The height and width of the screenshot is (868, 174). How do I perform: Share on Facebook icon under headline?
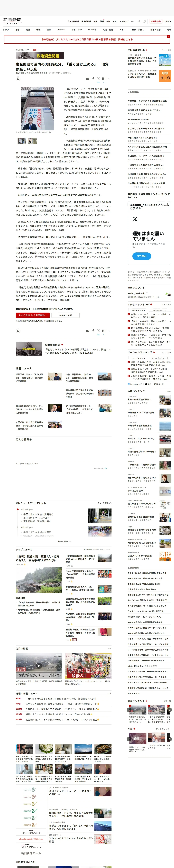click(93, 79)
